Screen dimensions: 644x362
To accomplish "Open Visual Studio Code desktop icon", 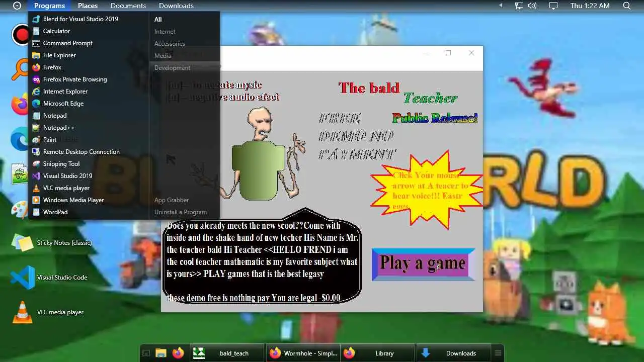I will tap(23, 278).
